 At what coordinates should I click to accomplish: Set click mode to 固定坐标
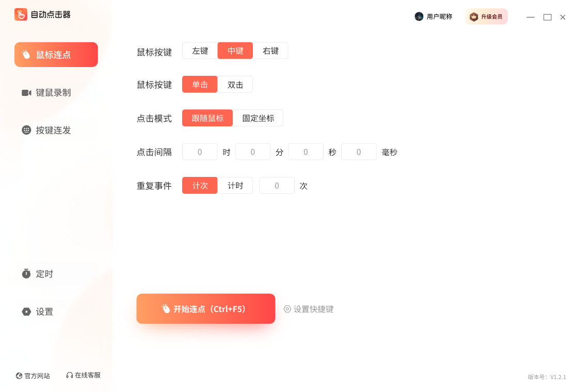[258, 118]
